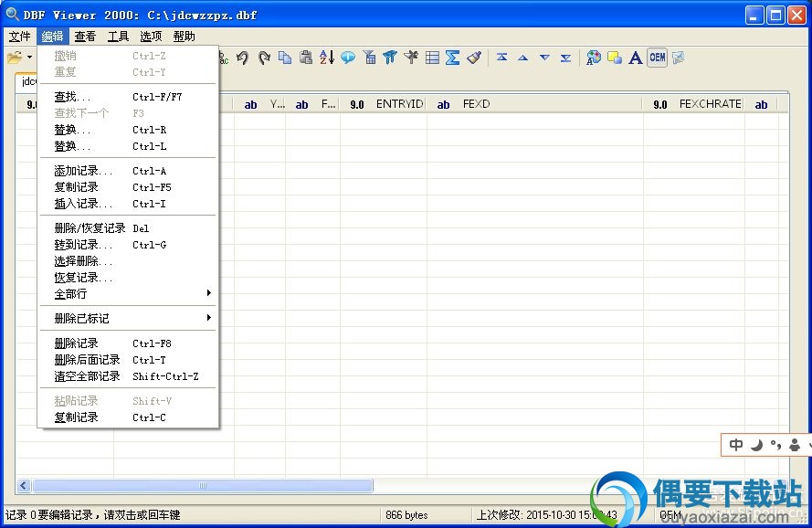Click horizontal scrollbar left arrow
Screen dimensions: 812x528
(x=23, y=485)
